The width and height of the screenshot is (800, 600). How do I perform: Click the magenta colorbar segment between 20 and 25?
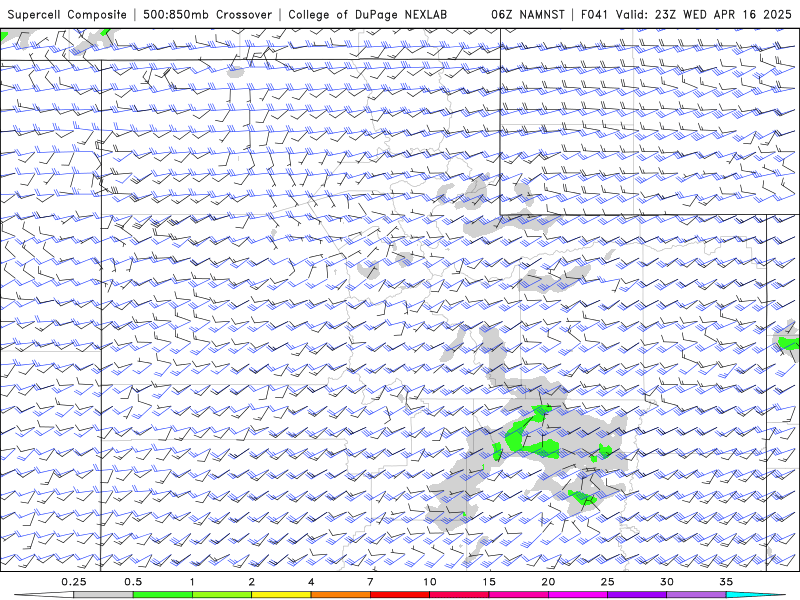578,595
